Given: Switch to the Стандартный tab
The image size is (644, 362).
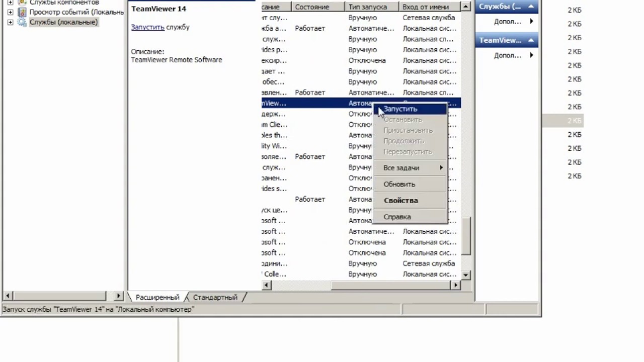Looking at the screenshot, I should tap(215, 297).
